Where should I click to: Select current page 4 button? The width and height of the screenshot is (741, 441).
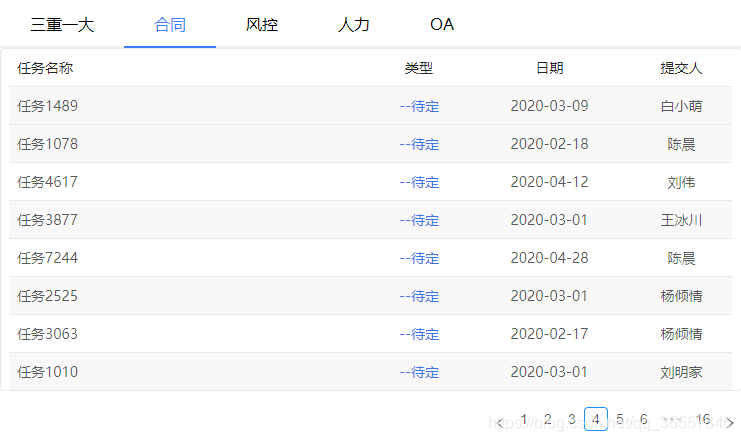click(x=596, y=419)
